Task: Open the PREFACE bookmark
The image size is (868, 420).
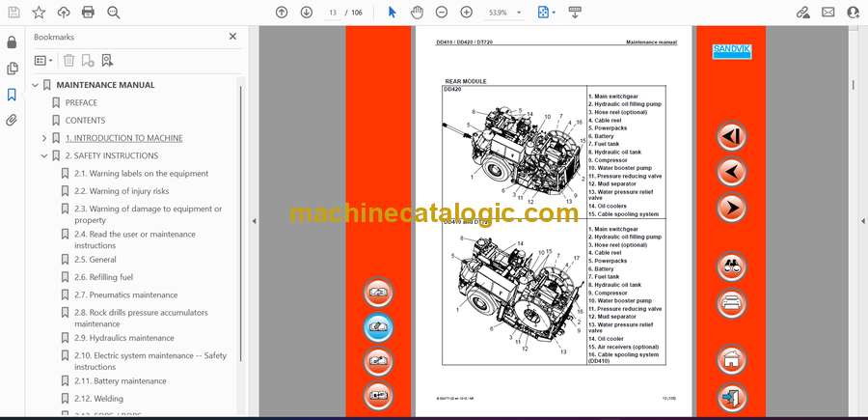Action: (x=81, y=102)
